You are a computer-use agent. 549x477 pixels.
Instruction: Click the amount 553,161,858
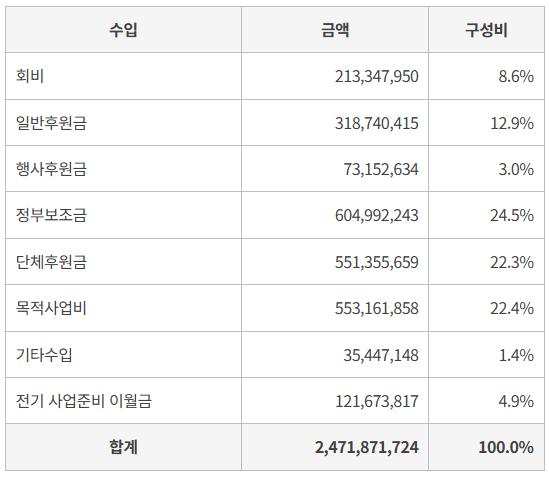click(x=377, y=309)
